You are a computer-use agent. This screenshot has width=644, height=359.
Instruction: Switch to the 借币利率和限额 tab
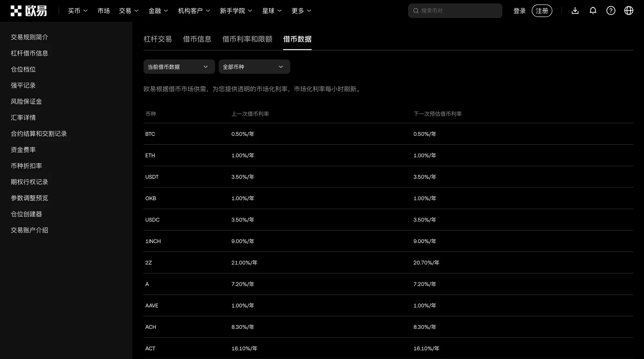click(x=248, y=39)
